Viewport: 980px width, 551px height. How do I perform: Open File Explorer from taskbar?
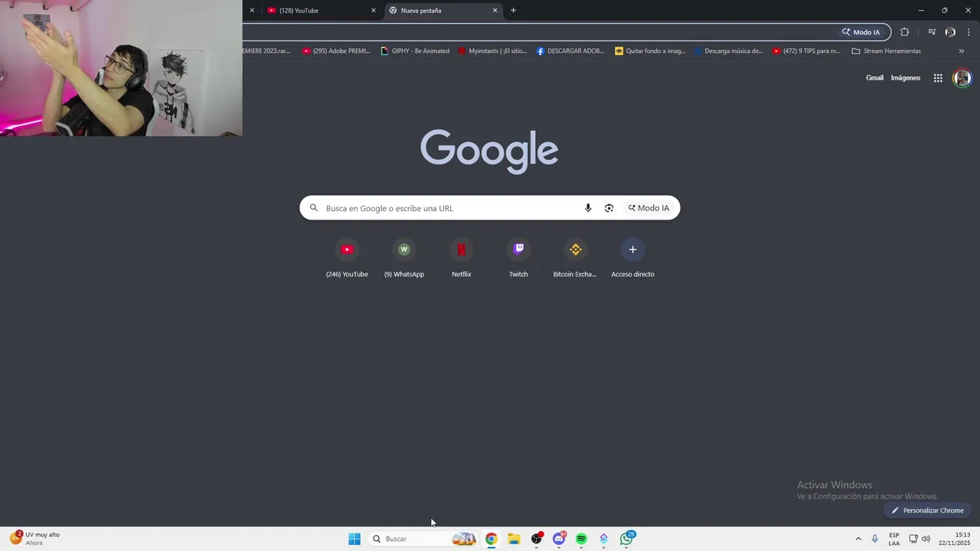tap(514, 539)
